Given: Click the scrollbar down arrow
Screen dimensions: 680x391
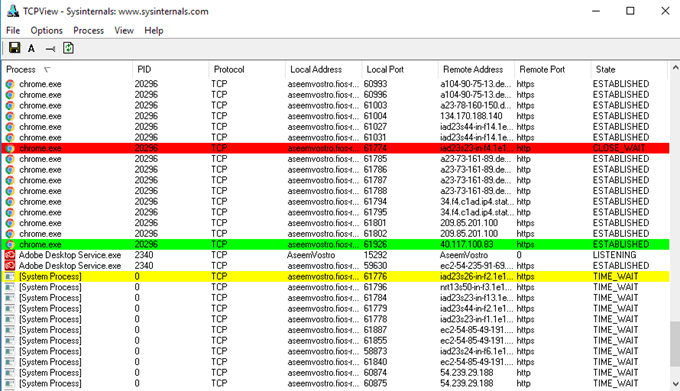Looking at the screenshot, I should click(x=675, y=384).
